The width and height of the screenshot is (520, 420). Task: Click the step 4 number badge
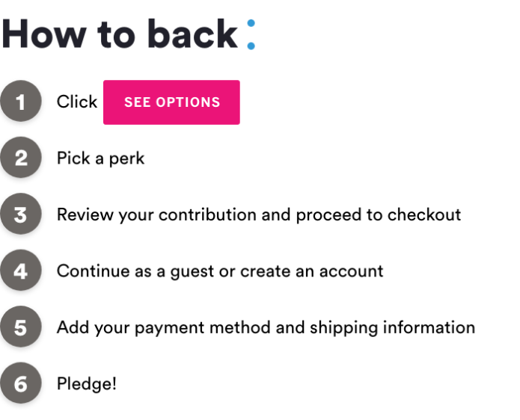(x=21, y=271)
